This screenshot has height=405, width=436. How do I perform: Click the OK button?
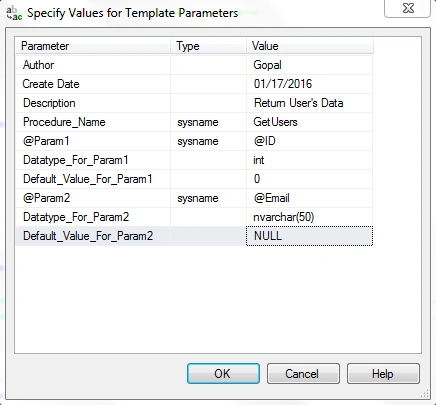223,374
